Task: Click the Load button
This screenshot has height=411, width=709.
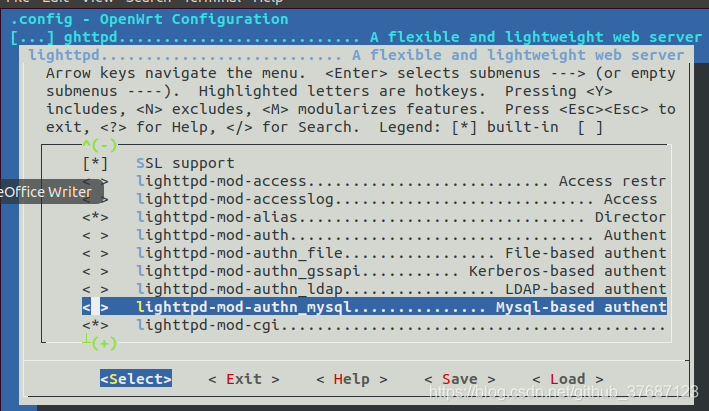Action: tap(568, 379)
